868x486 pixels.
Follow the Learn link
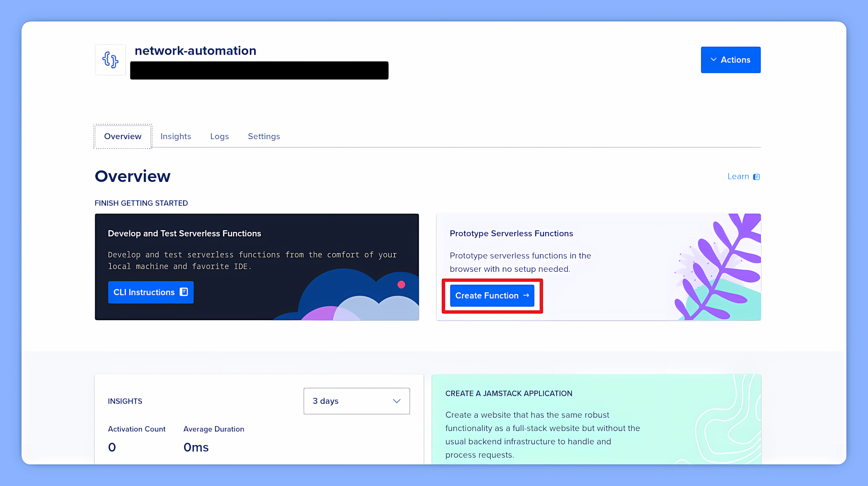[x=738, y=176]
